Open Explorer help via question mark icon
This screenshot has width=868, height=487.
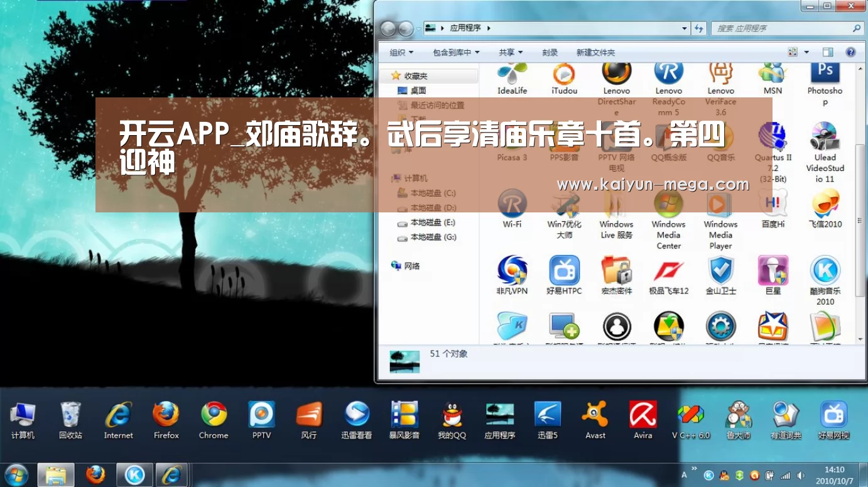point(850,53)
